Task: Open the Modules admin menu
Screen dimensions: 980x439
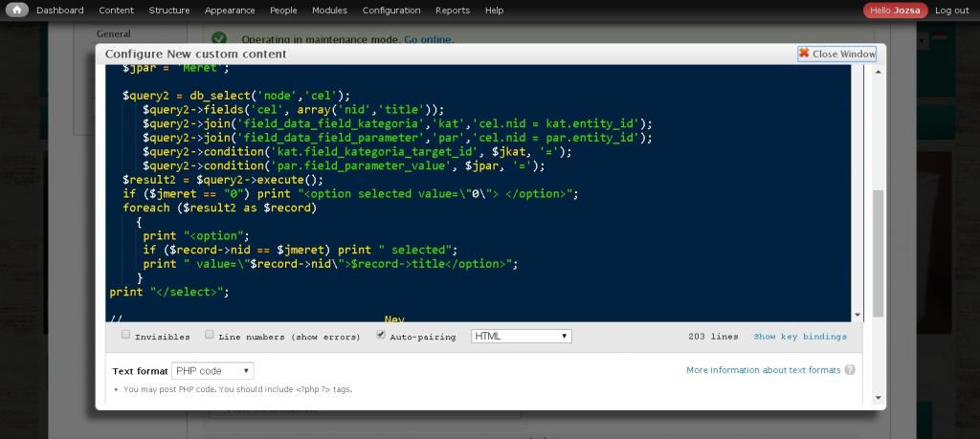Action: [329, 11]
